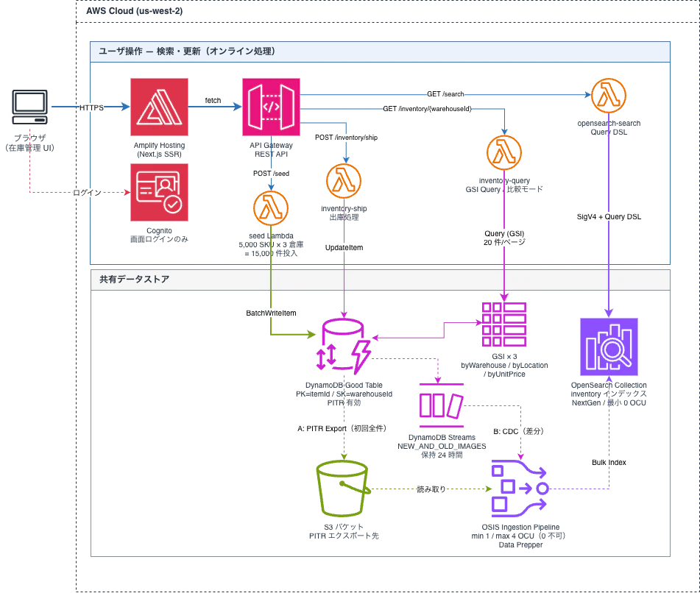Click the HTTPS arrow label

click(x=91, y=107)
